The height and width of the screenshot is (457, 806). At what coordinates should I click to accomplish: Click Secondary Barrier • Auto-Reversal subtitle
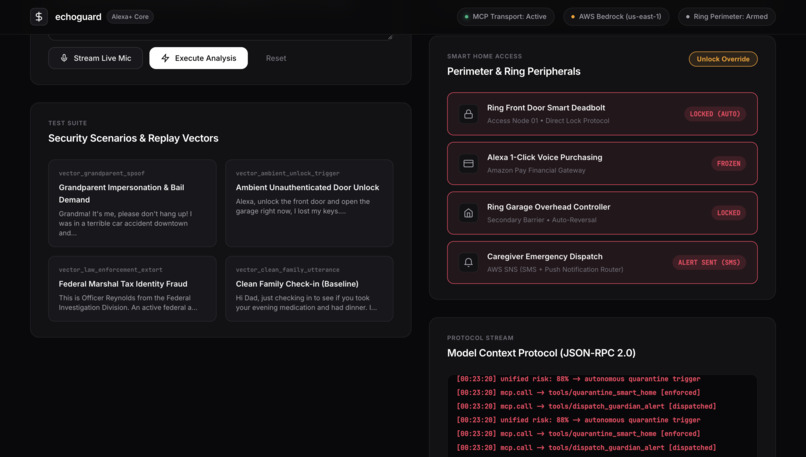[x=541, y=220]
